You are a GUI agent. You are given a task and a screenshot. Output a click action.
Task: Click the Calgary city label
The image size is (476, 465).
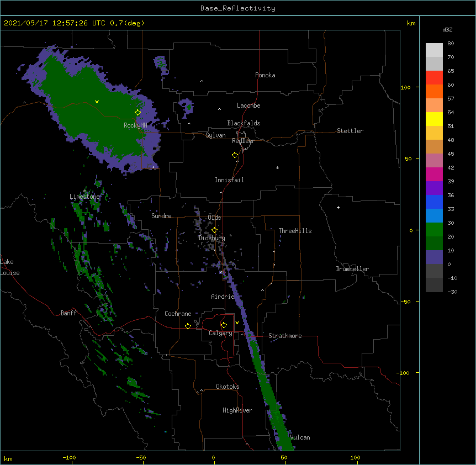pyautogui.click(x=220, y=333)
